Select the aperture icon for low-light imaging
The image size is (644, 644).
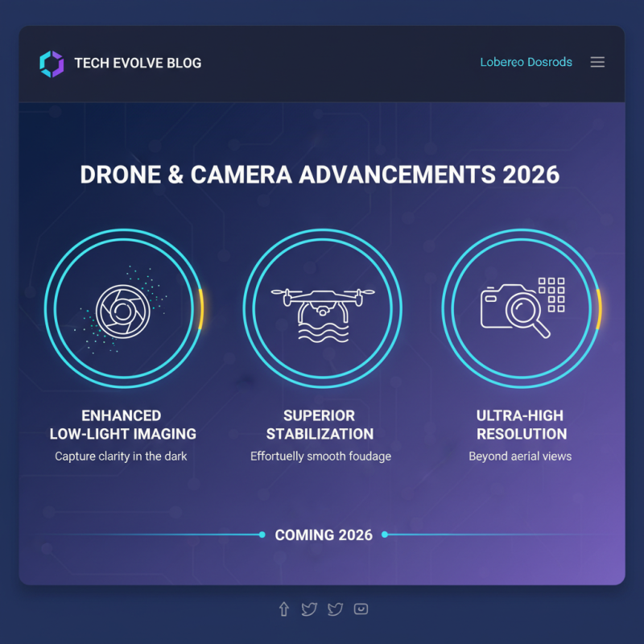tap(122, 308)
